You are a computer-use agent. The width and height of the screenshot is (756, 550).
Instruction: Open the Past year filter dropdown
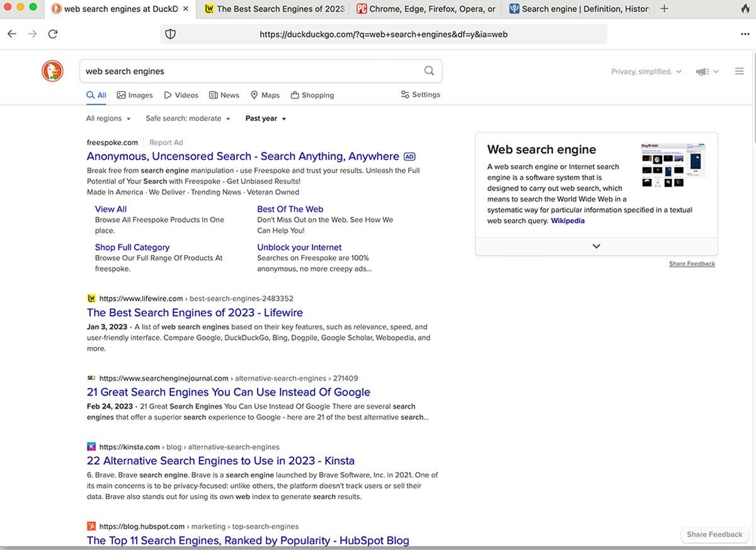pos(265,118)
